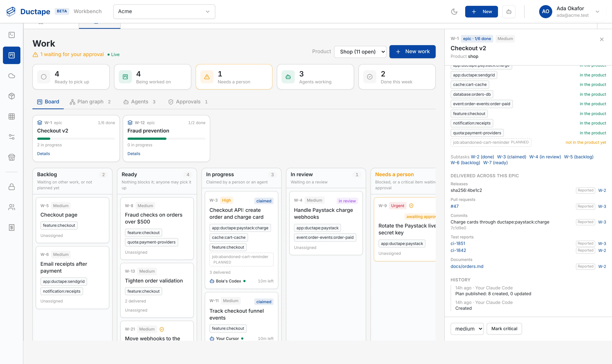
Task: Toggle dark mode with the moon icon
Action: click(x=454, y=11)
